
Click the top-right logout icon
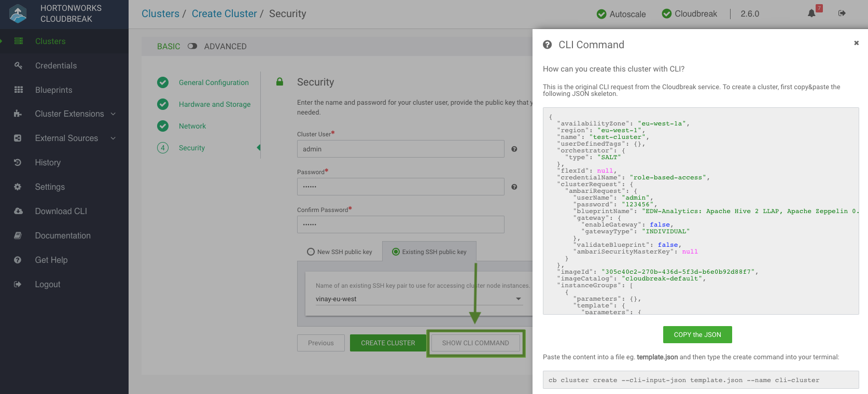pyautogui.click(x=842, y=13)
